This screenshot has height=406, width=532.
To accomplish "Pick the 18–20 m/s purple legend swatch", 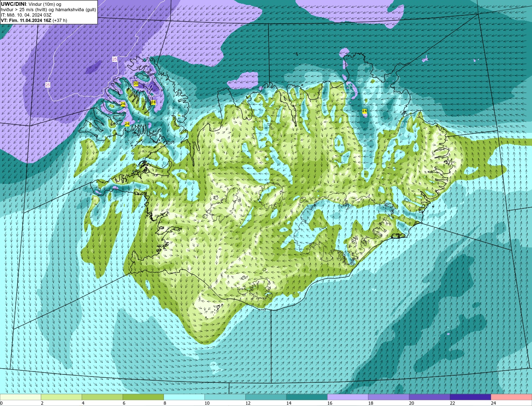I will [388, 397].
